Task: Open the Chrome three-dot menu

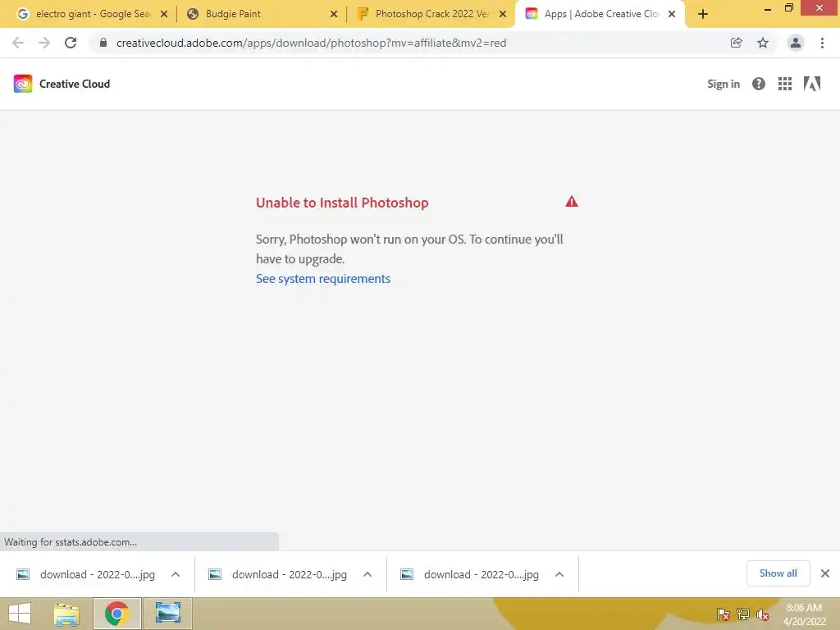Action: [822, 43]
